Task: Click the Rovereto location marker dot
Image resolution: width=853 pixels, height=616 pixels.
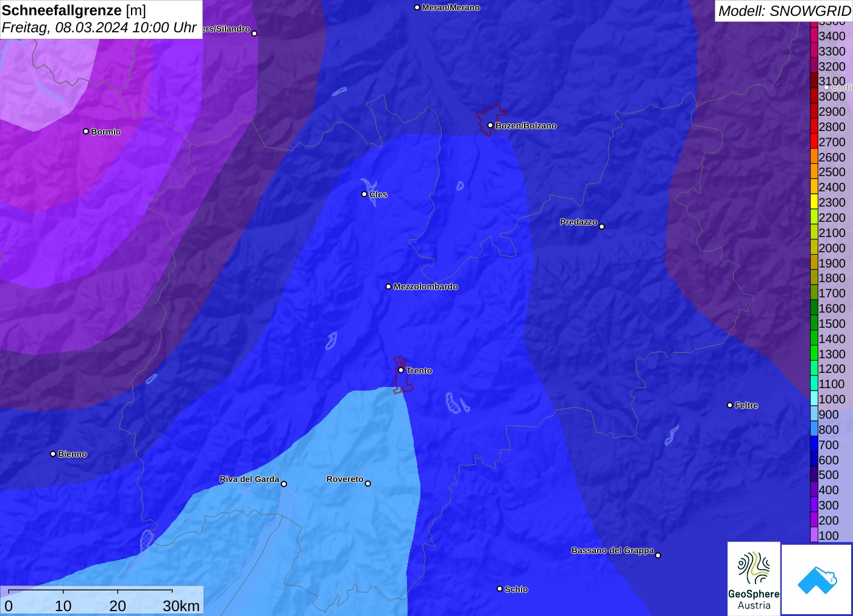Action: pyautogui.click(x=368, y=484)
